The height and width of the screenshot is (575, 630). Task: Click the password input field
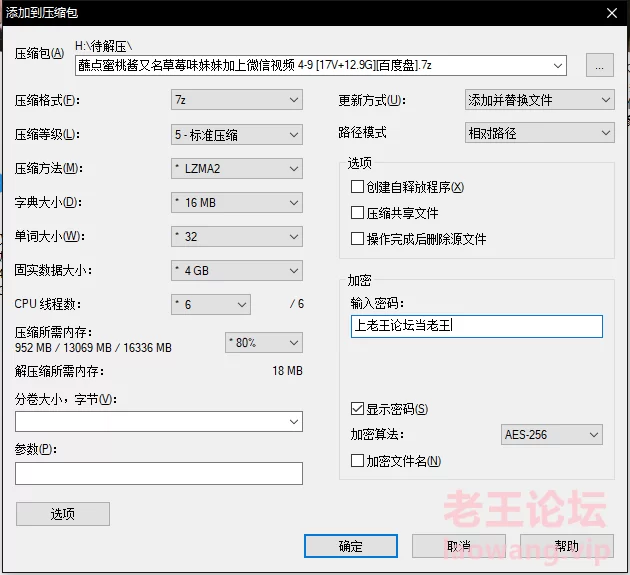coord(477,326)
